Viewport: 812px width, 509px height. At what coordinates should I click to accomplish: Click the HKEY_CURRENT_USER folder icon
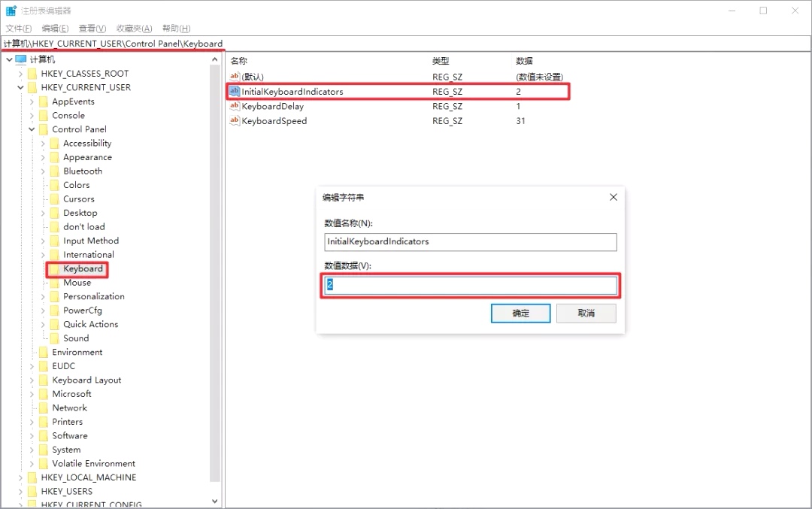click(32, 87)
